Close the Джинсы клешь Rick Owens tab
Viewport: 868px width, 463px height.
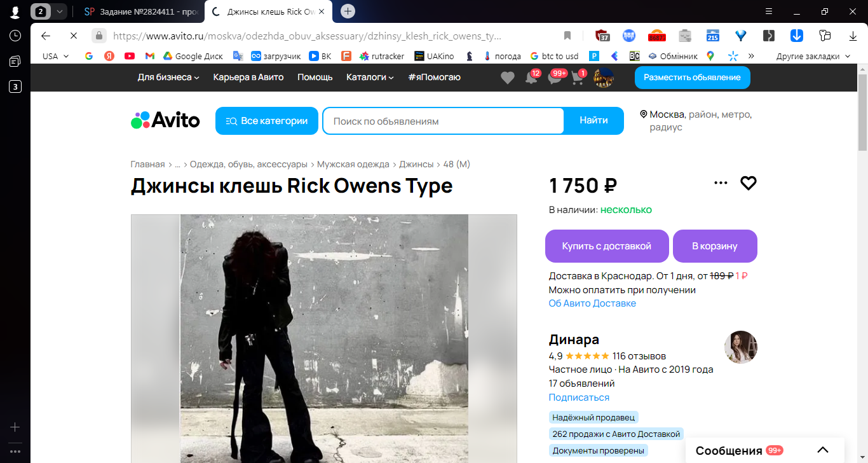pyautogui.click(x=322, y=11)
